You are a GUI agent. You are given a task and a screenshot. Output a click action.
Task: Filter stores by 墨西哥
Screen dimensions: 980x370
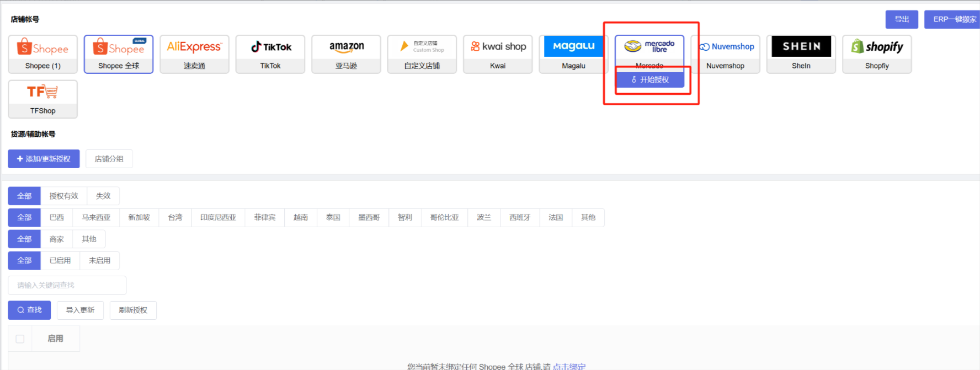click(x=369, y=217)
